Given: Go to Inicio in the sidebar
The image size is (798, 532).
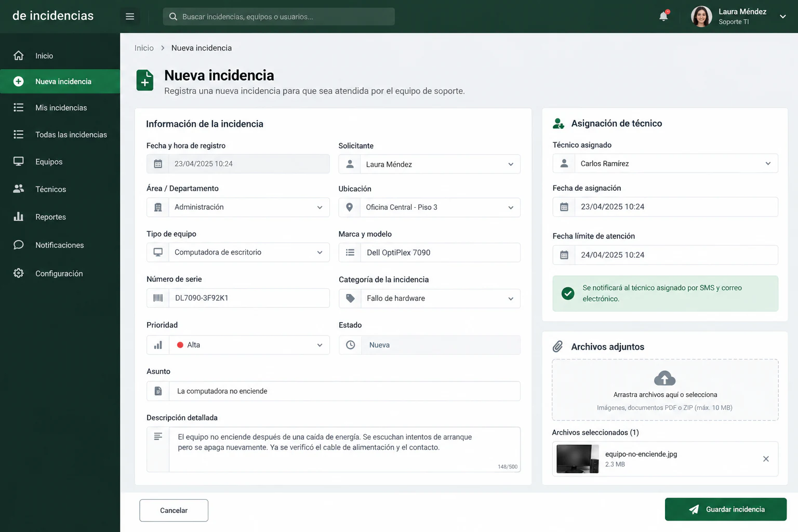Looking at the screenshot, I should point(60,56).
